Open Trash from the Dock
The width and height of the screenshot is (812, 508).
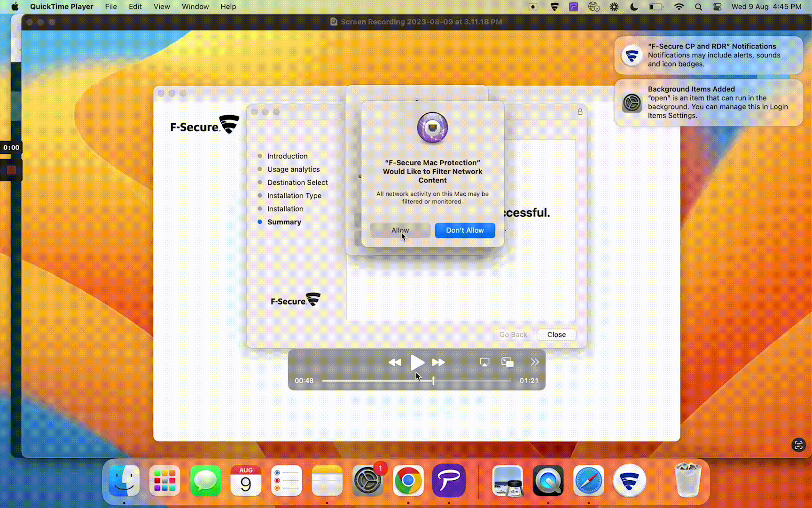pos(687,481)
